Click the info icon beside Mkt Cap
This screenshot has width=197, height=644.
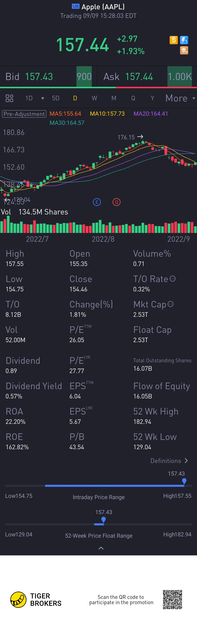(171, 304)
